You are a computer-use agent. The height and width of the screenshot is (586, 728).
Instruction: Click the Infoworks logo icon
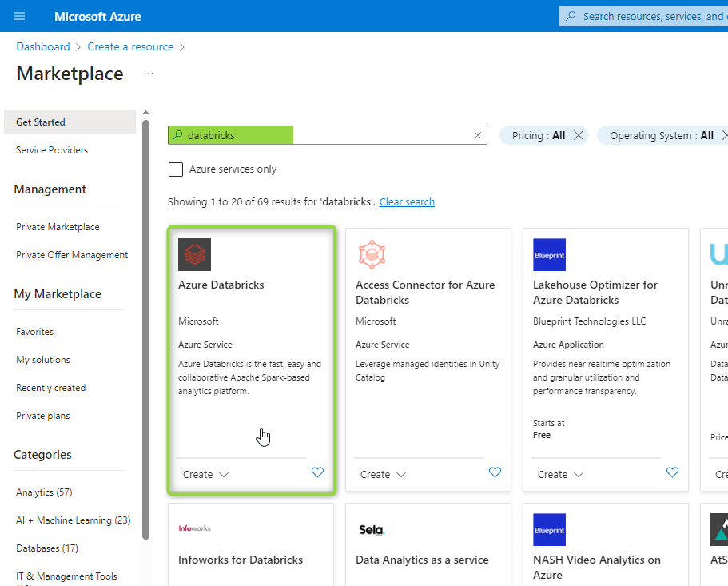click(x=194, y=528)
